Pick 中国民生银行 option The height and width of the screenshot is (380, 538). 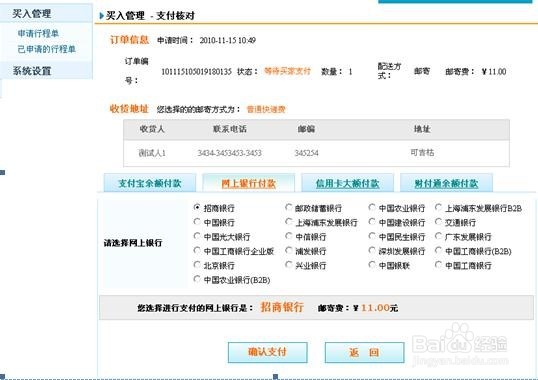pyautogui.click(x=372, y=236)
